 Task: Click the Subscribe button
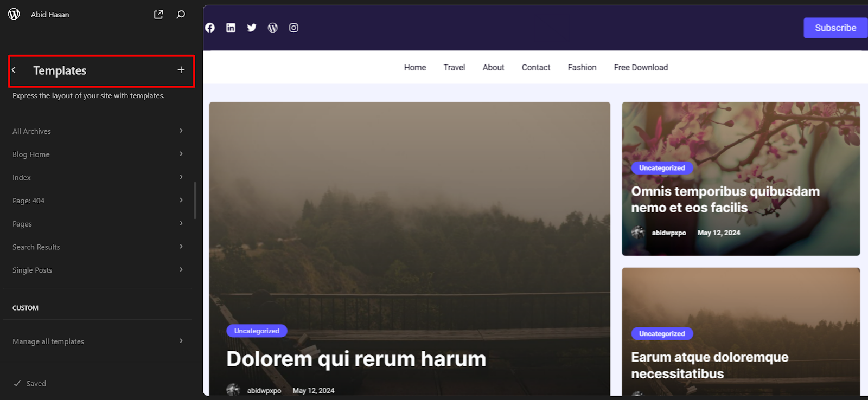coord(835,28)
